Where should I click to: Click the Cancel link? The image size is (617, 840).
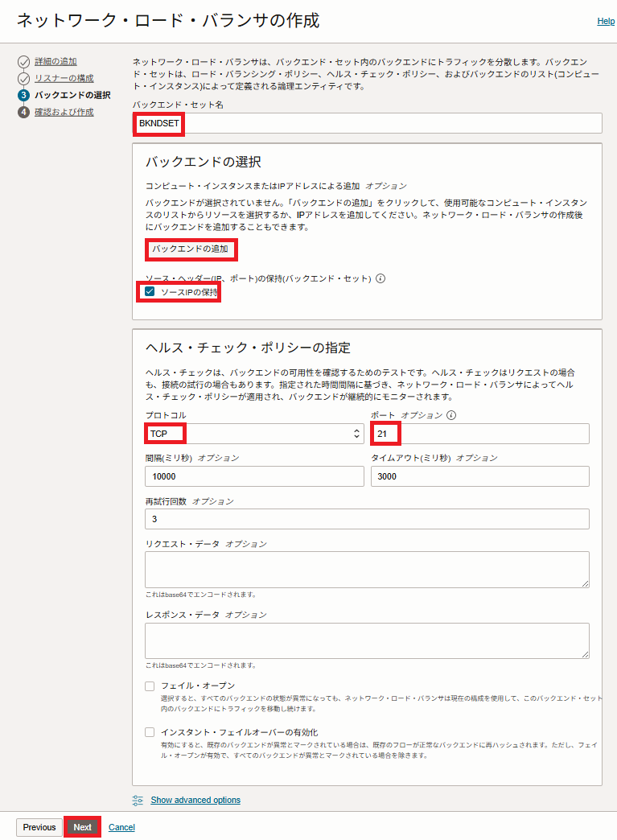121,827
